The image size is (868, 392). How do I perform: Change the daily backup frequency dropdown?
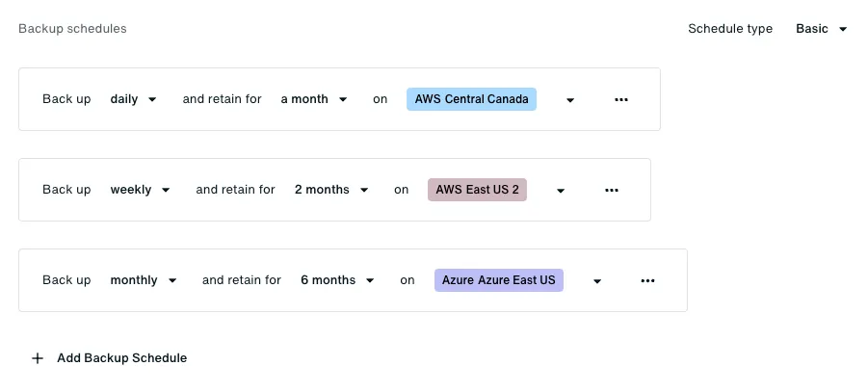coord(133,99)
